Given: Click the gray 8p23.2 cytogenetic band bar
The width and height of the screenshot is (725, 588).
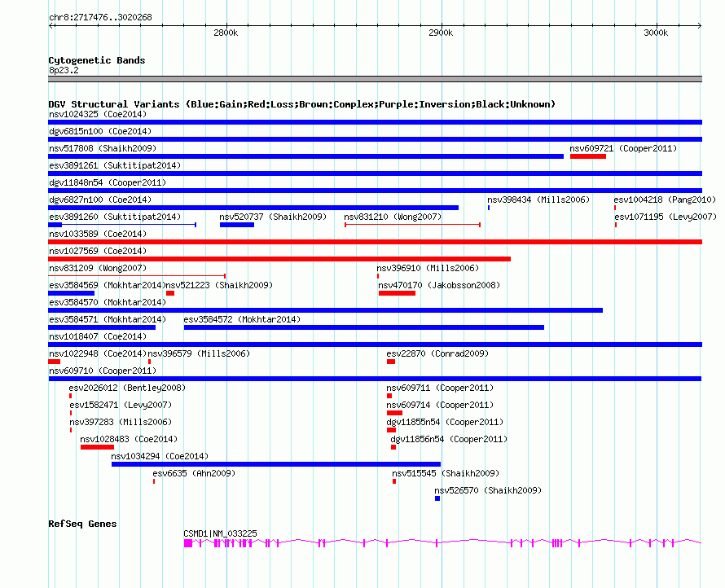Looking at the screenshot, I should [x=375, y=79].
